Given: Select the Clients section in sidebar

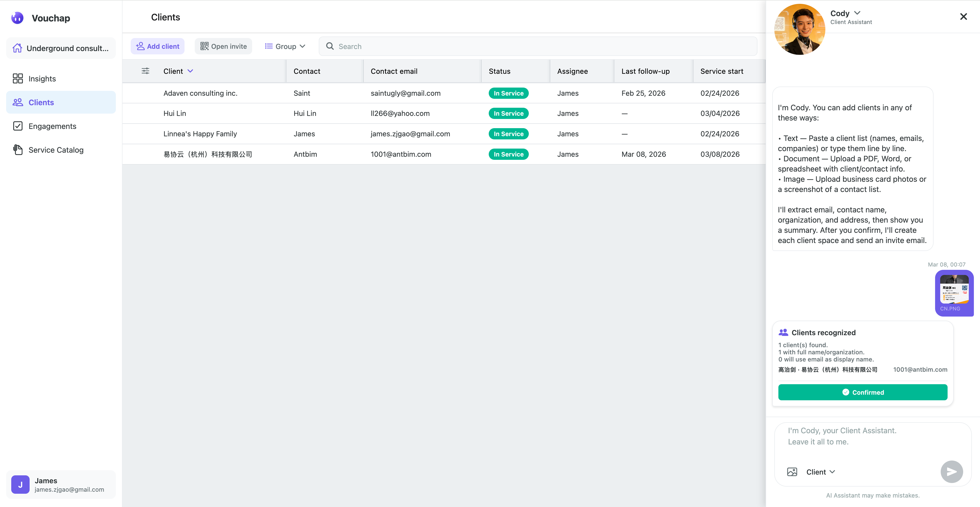Looking at the screenshot, I should pyautogui.click(x=41, y=102).
